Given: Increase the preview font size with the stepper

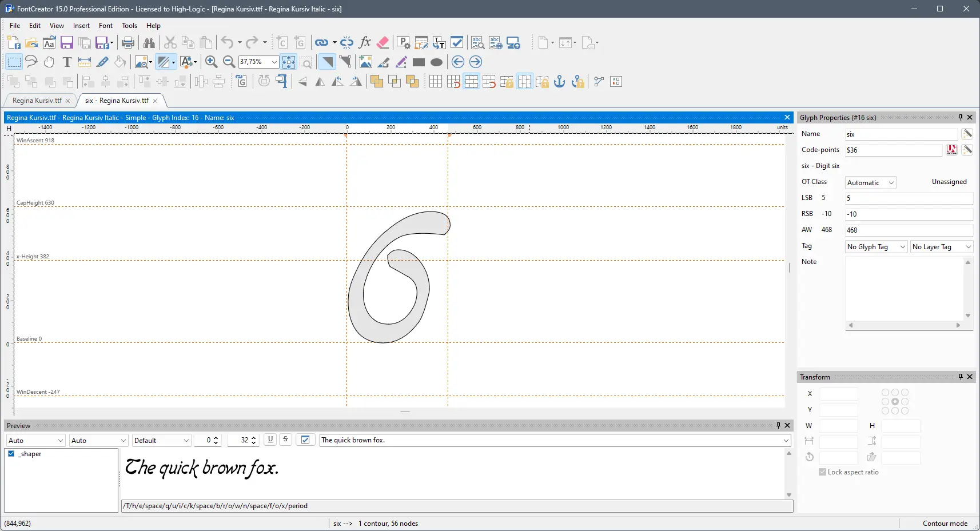Looking at the screenshot, I should coord(253,437).
